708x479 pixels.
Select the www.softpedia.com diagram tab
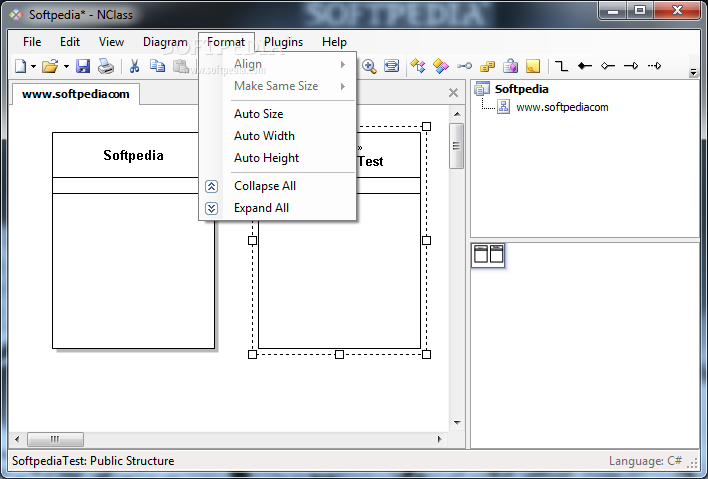(x=76, y=94)
